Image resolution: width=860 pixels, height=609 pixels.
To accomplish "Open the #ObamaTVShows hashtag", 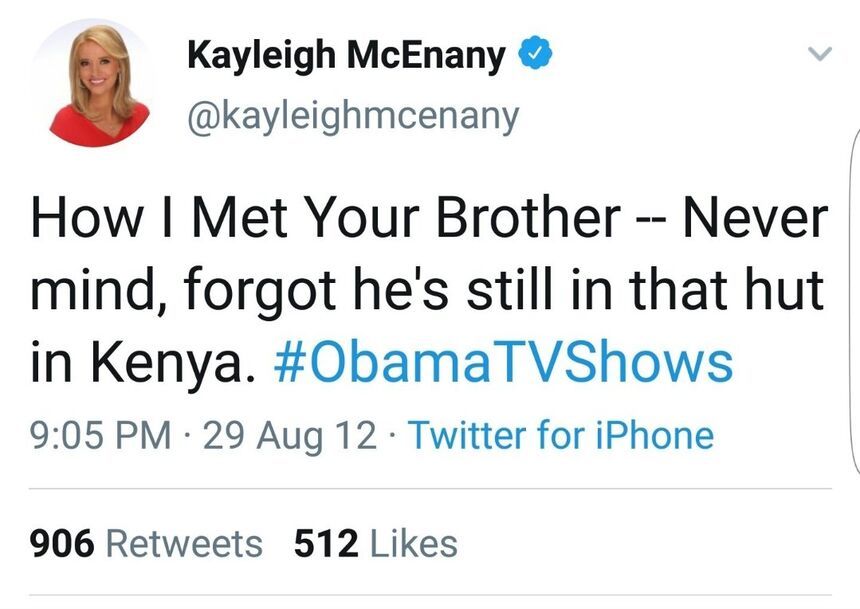I will (x=502, y=364).
